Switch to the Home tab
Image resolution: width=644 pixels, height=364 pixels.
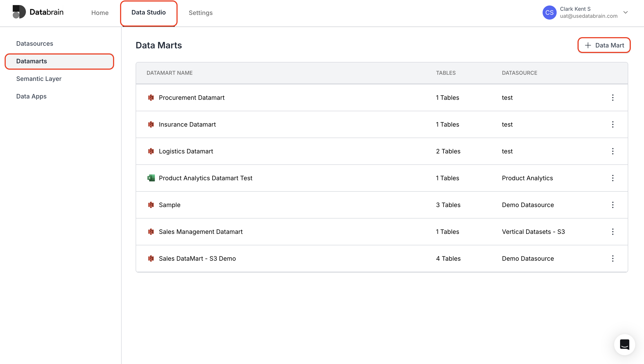click(x=100, y=13)
